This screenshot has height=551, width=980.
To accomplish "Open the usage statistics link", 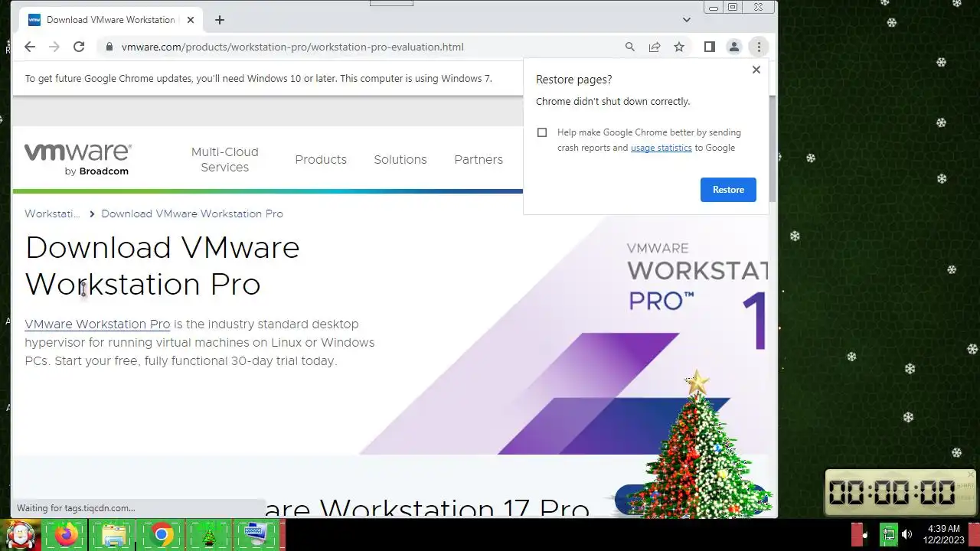I will [661, 148].
